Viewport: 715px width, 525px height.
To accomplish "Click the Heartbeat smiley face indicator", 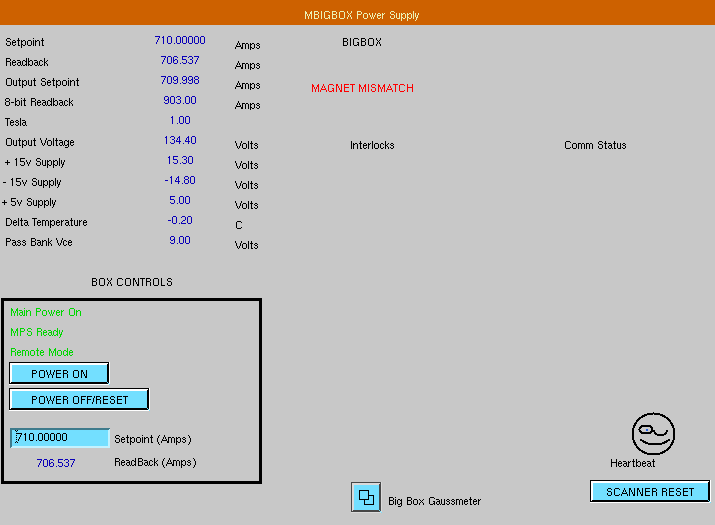I will [653, 434].
